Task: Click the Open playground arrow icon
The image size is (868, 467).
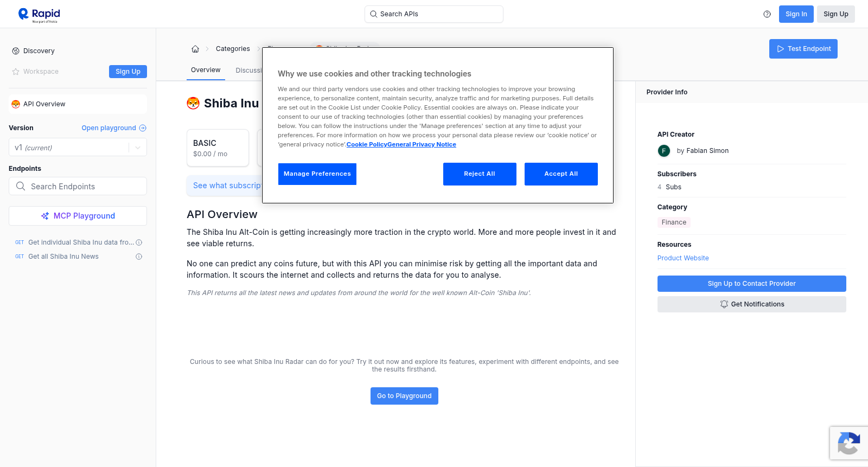Action: click(x=143, y=128)
